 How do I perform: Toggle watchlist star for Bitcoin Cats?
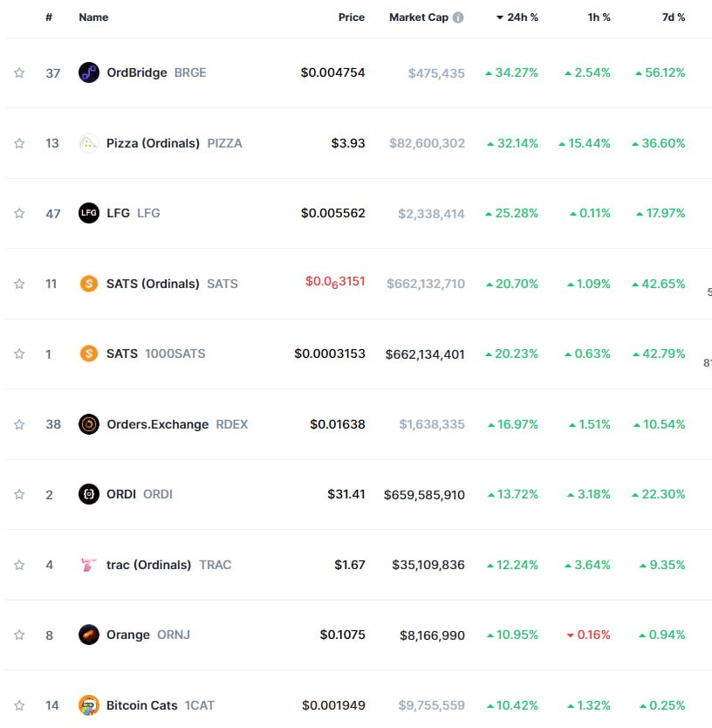point(19,705)
